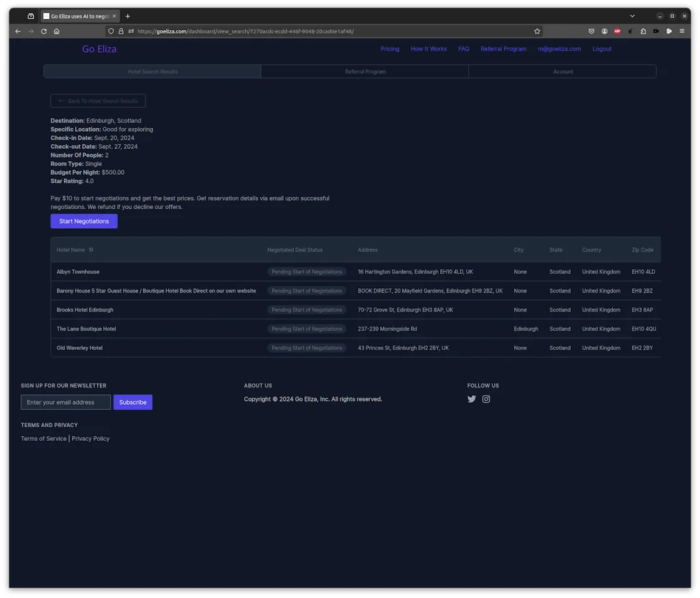
Task: Open the Twitter profile icon
Action: [471, 399]
